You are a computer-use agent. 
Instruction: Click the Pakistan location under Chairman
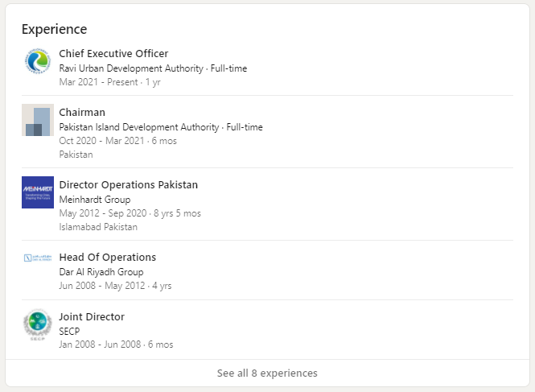pos(76,155)
